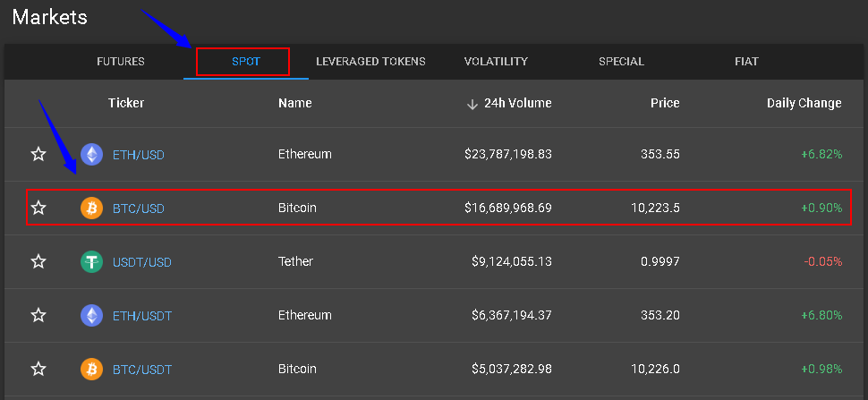Switch to the Futures tab

pos(121,62)
